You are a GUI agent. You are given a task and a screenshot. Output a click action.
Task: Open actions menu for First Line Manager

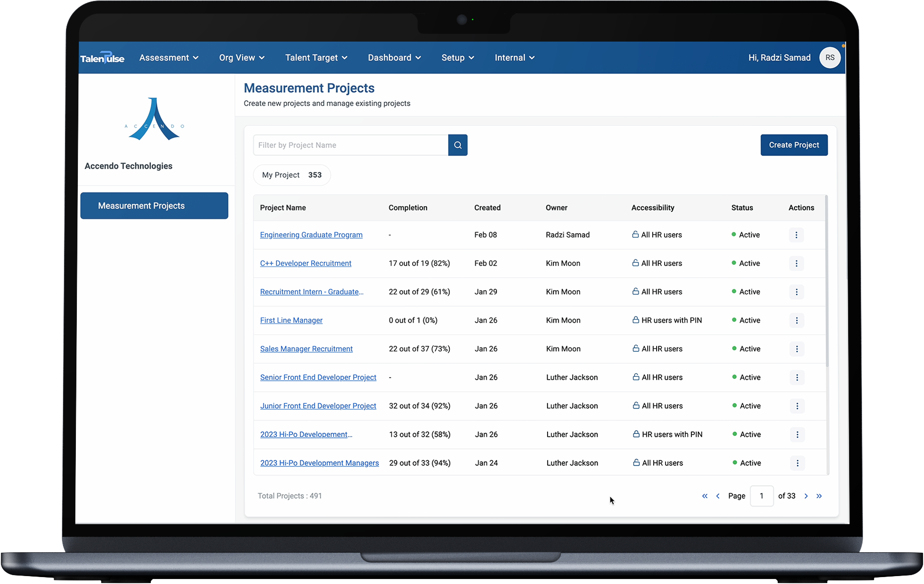tap(797, 321)
